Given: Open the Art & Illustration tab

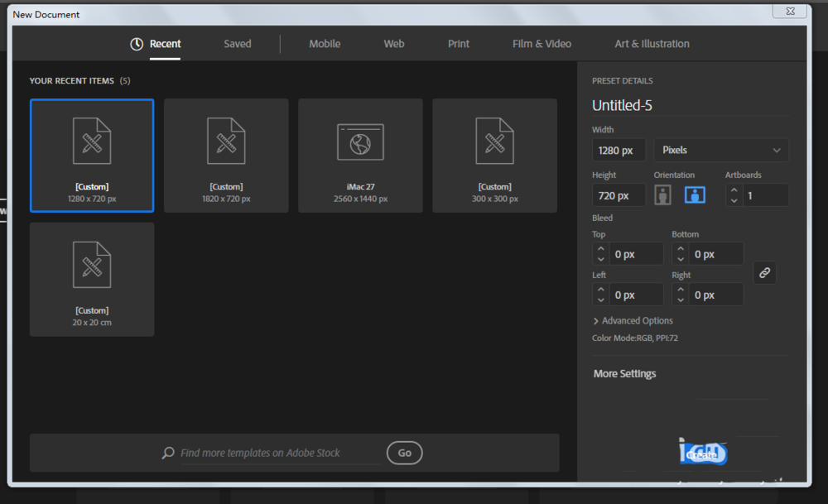Looking at the screenshot, I should [x=652, y=44].
